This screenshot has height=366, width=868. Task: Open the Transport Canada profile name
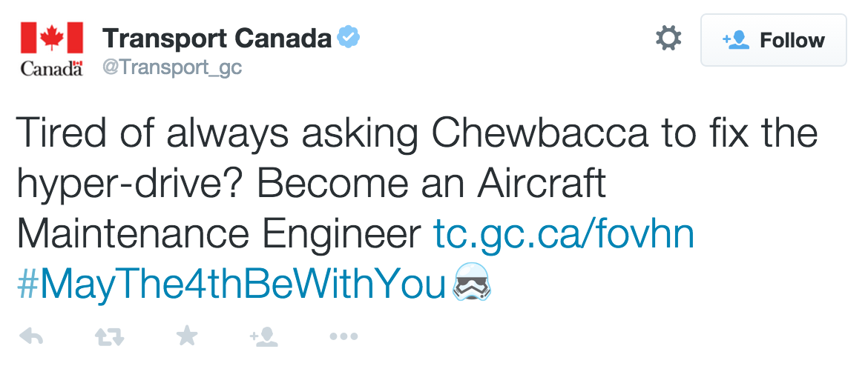(217, 37)
